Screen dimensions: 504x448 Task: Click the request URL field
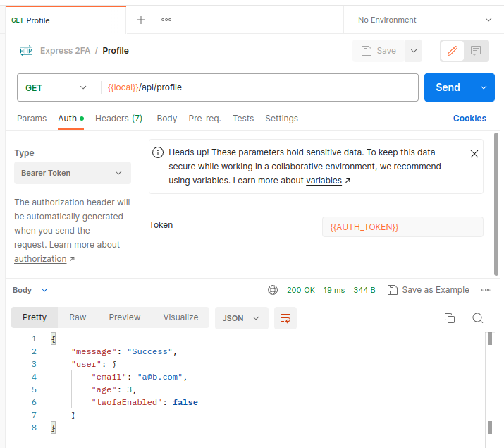[259, 87]
